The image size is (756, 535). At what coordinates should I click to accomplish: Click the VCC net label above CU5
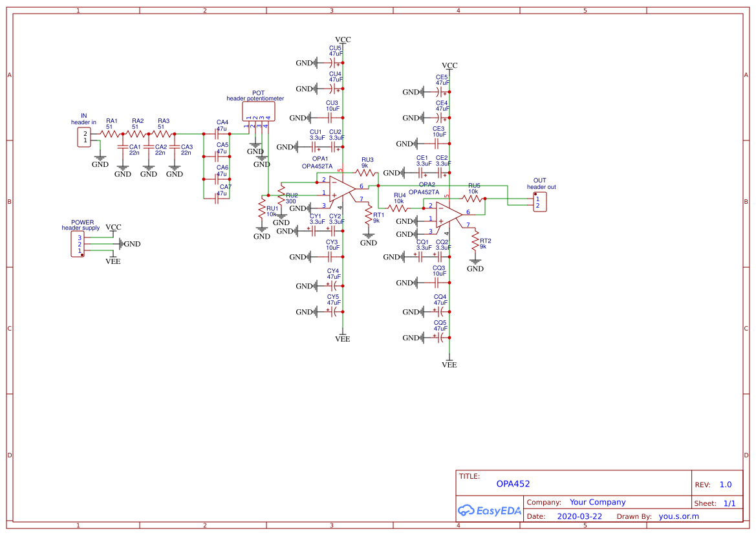342,39
